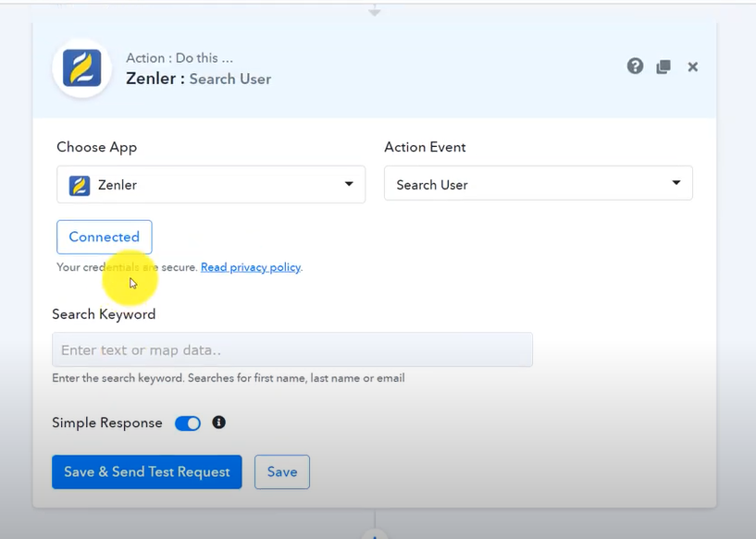Viewport: 756px width, 539px height.
Task: Open the Read privacy policy link
Action: [251, 267]
